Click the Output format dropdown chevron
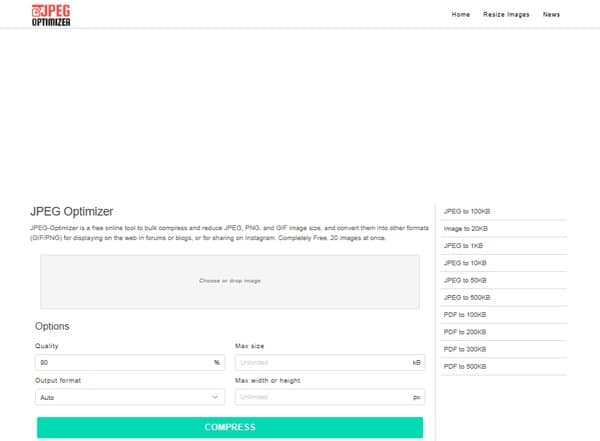 tap(215, 397)
